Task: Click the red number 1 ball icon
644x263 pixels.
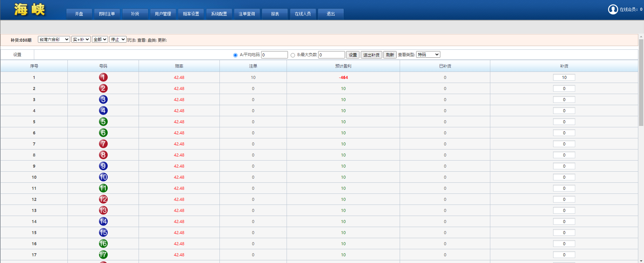Action: [103, 77]
